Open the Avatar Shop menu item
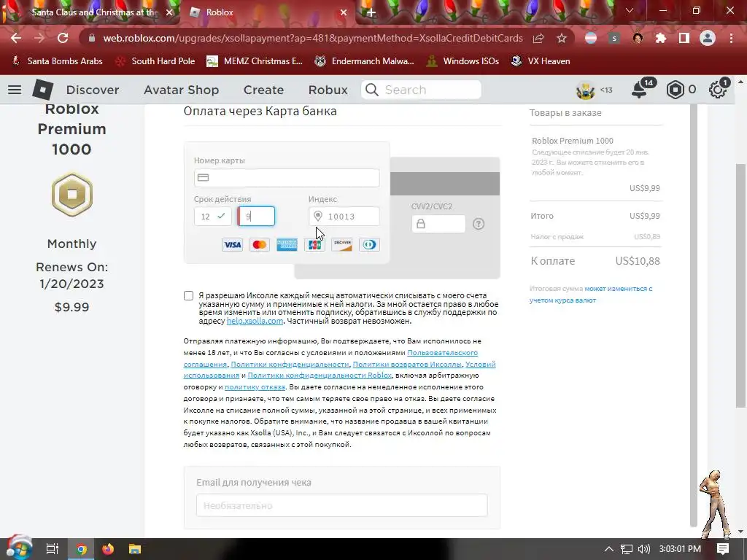Image resolution: width=747 pixels, height=560 pixels. click(182, 90)
